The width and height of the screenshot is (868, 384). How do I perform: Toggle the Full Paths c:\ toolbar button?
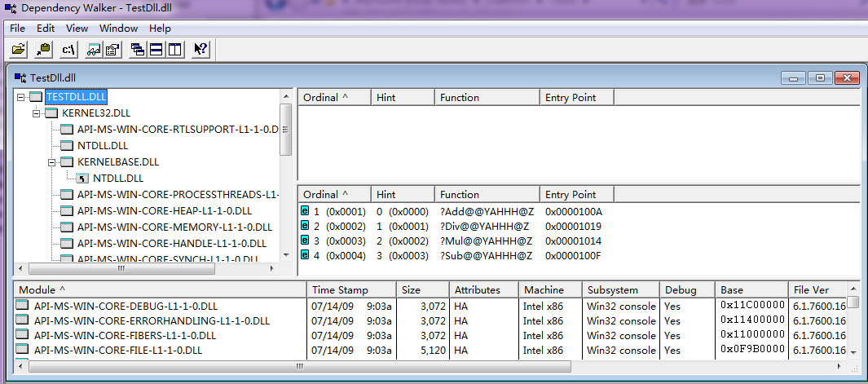click(69, 50)
